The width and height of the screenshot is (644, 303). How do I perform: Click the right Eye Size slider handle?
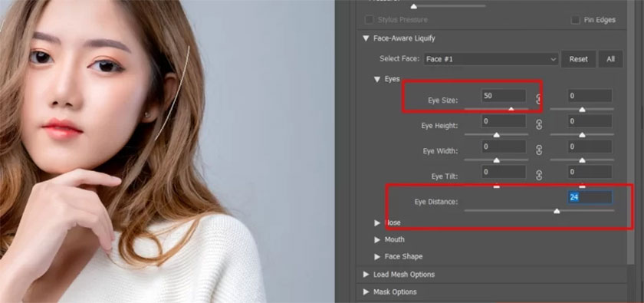click(582, 110)
